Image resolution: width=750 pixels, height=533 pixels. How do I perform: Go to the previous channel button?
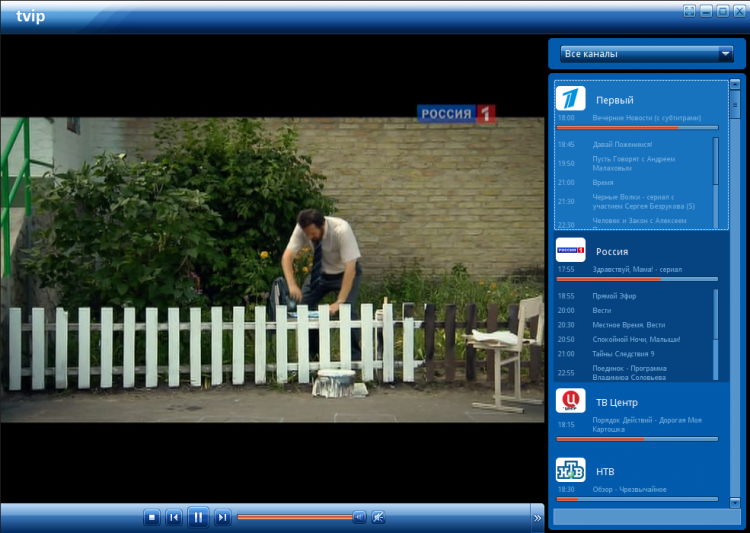point(174,517)
